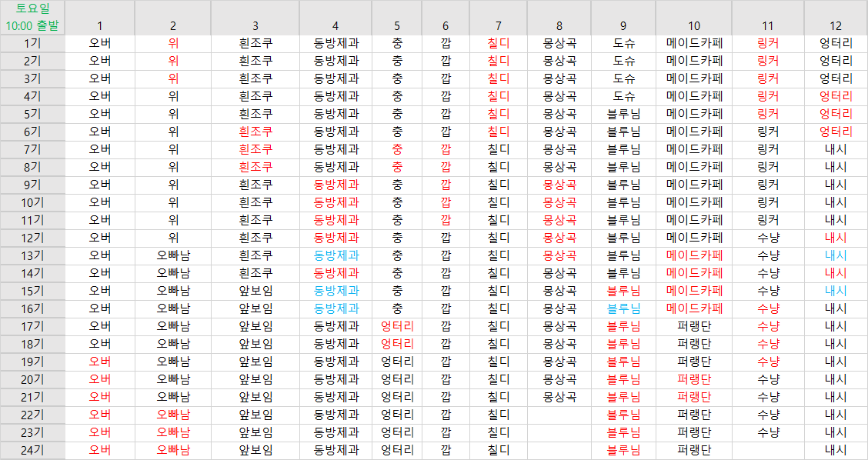
Task: Click 도슈 cell in row 4기
Action: coord(623,96)
